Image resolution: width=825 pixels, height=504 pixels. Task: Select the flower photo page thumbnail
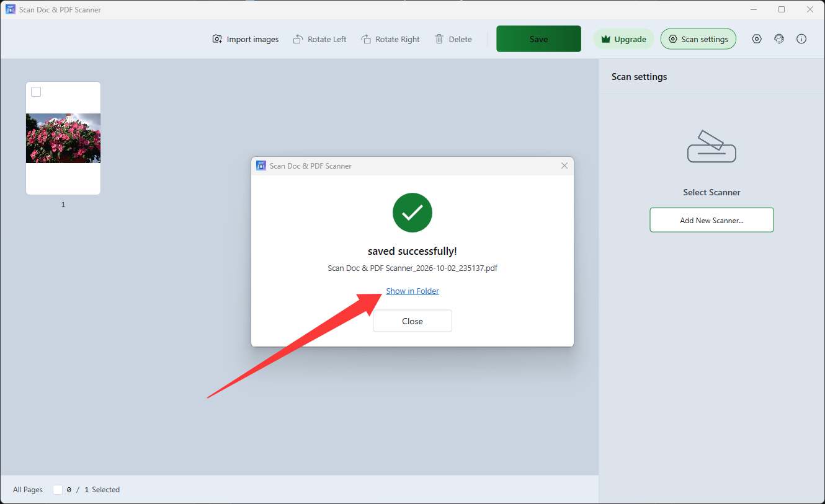click(63, 138)
